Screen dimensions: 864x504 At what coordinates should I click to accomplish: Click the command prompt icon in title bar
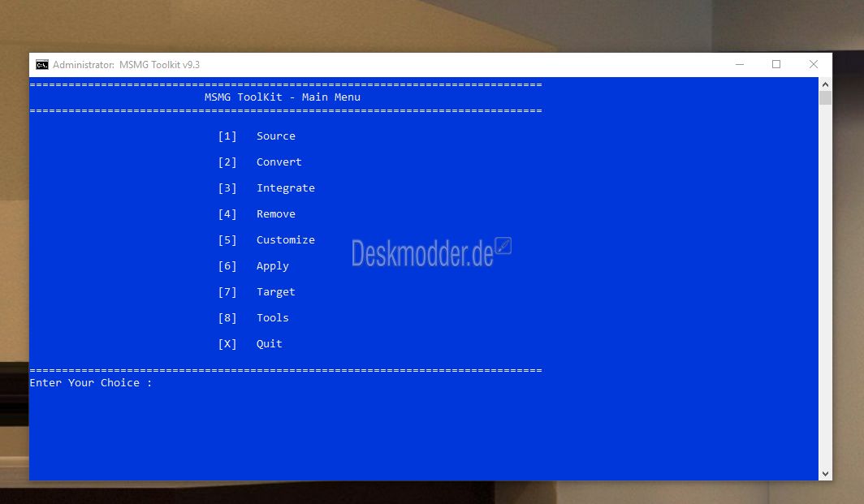tap(42, 65)
